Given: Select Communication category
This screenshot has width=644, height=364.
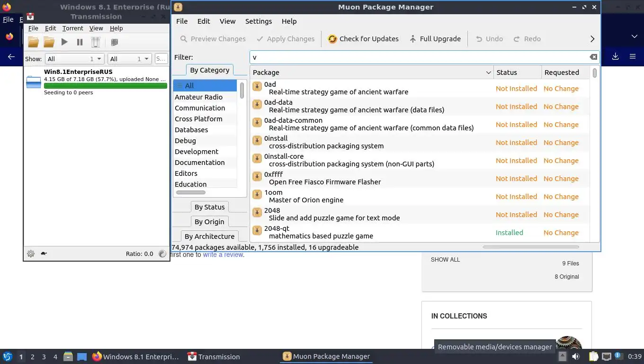Looking at the screenshot, I should pyautogui.click(x=205, y=108).
